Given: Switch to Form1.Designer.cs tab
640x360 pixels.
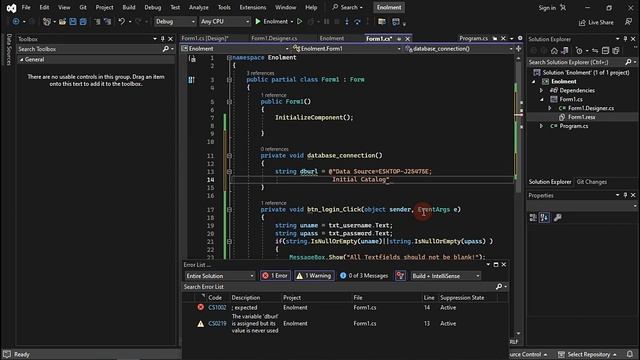Looking at the screenshot, I should tap(274, 38).
